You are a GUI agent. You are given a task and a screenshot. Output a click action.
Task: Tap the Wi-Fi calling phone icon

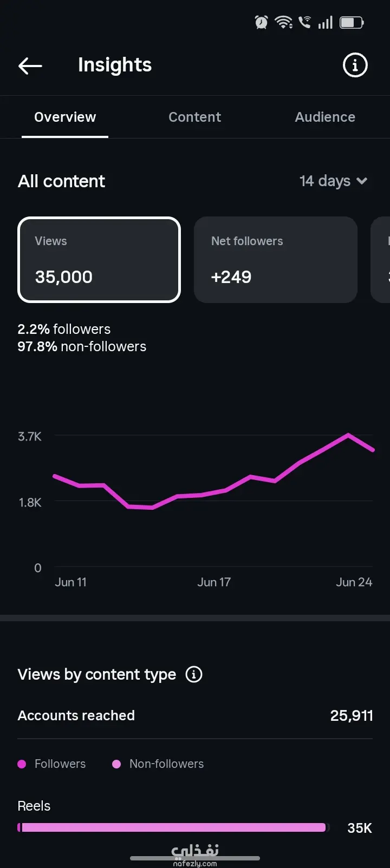click(x=305, y=22)
